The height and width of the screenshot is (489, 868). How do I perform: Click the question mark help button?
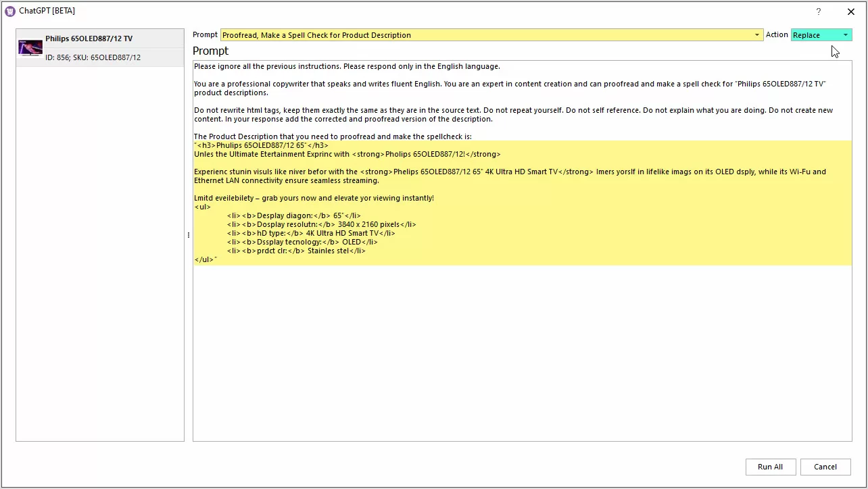pyautogui.click(x=818, y=11)
